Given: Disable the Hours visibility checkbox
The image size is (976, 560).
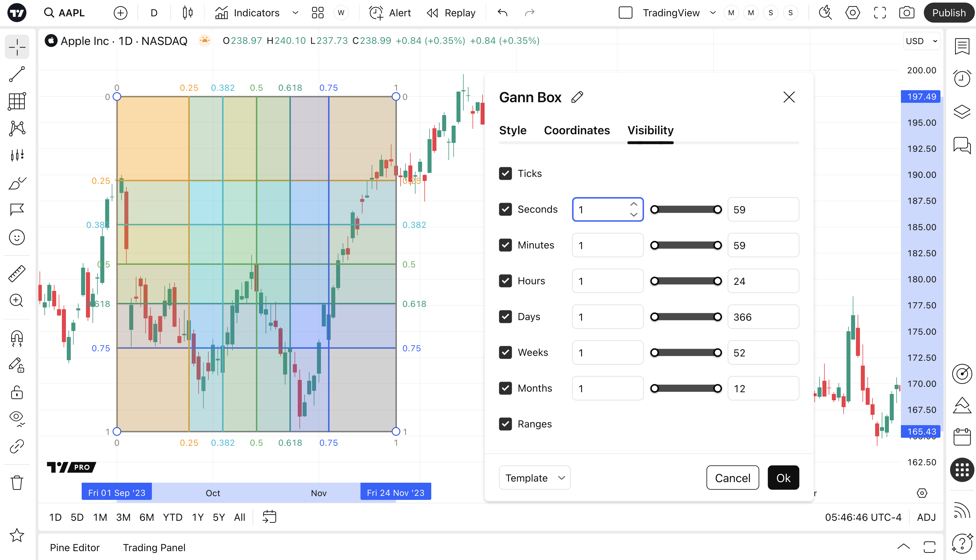Looking at the screenshot, I should [505, 281].
